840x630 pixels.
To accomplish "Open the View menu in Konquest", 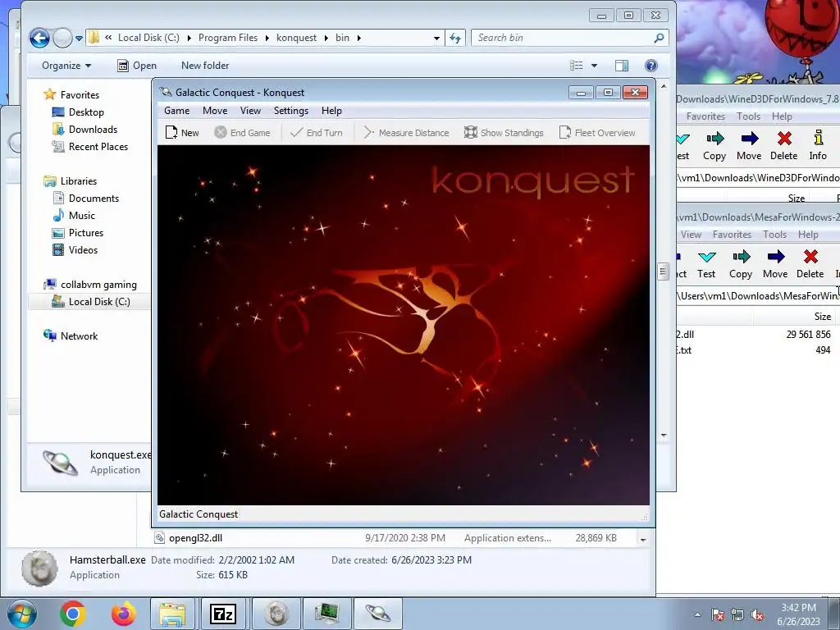I will (250, 111).
